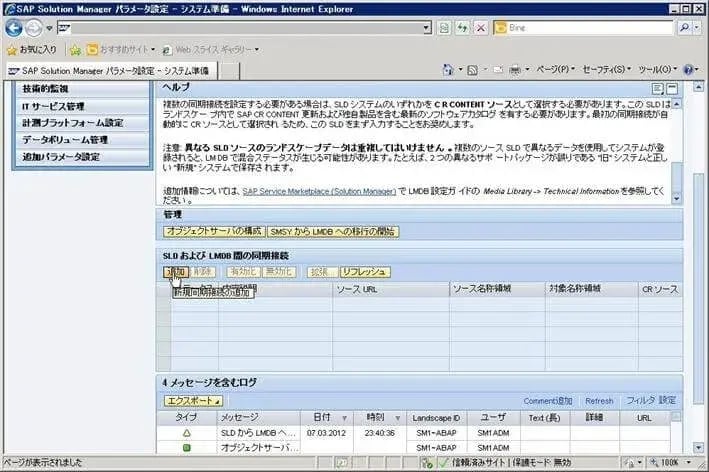Image resolution: width=709 pixels, height=472 pixels.
Task: Select 追加パラメータ設定 navigation item
Action: [x=83, y=157]
